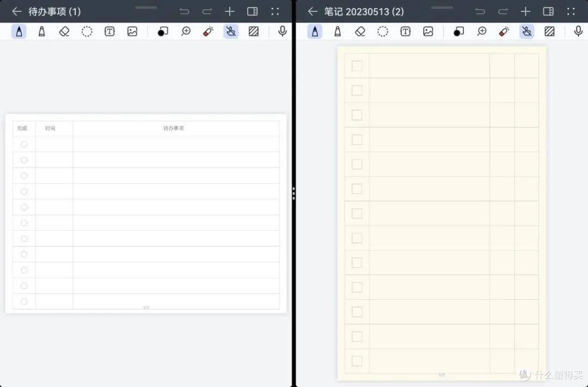Click the 完成 column header

(22, 129)
